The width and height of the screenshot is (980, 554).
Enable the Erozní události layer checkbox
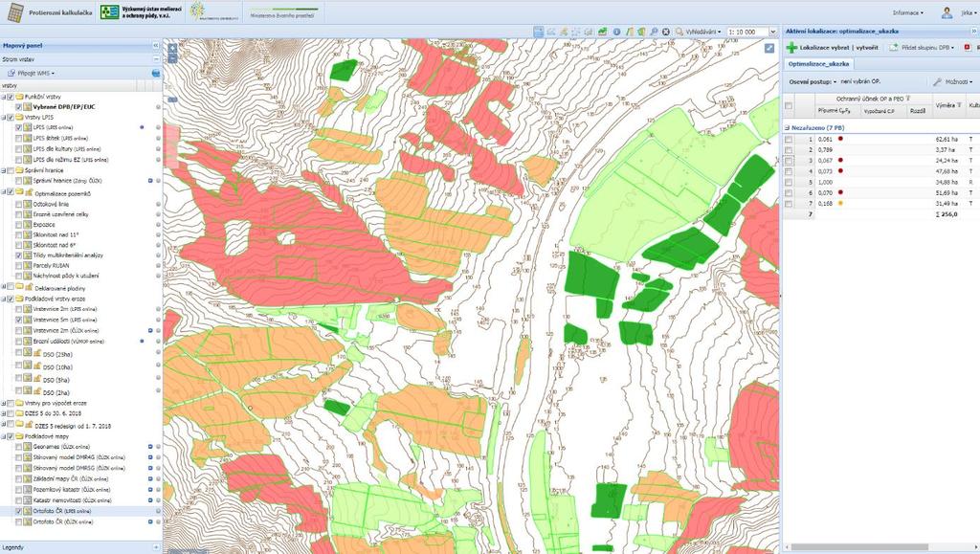tap(19, 341)
